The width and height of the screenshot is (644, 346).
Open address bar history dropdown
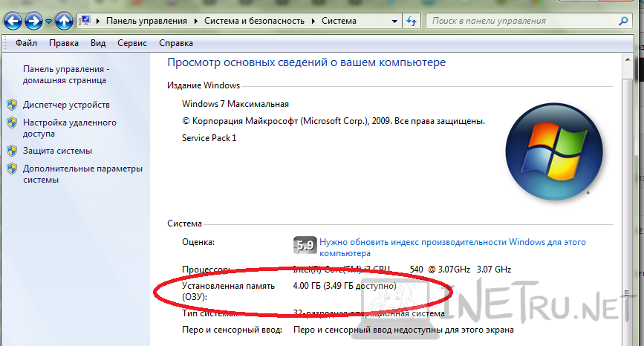[394, 21]
